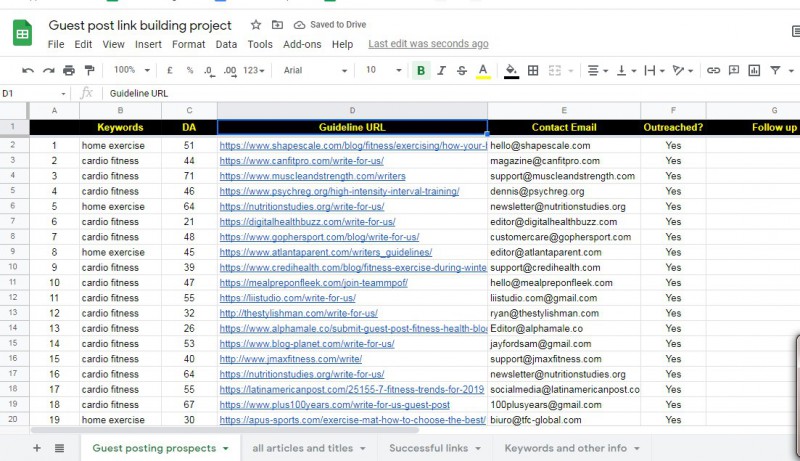This screenshot has width=800, height=461.
Task: Open the Insert menu
Action: (148, 44)
